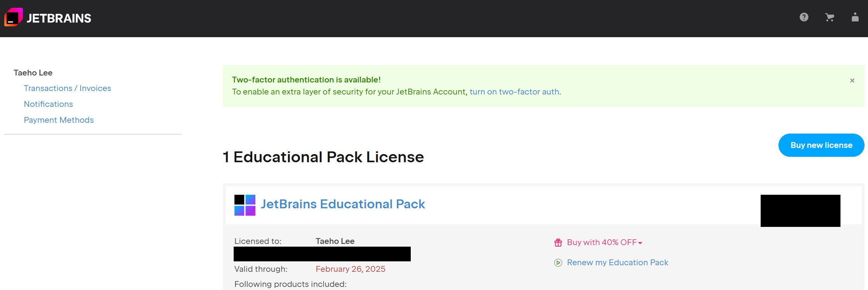Screen dimensions: 868x290
Task: Open JetBrains Educational Pack title link
Action: (x=343, y=204)
